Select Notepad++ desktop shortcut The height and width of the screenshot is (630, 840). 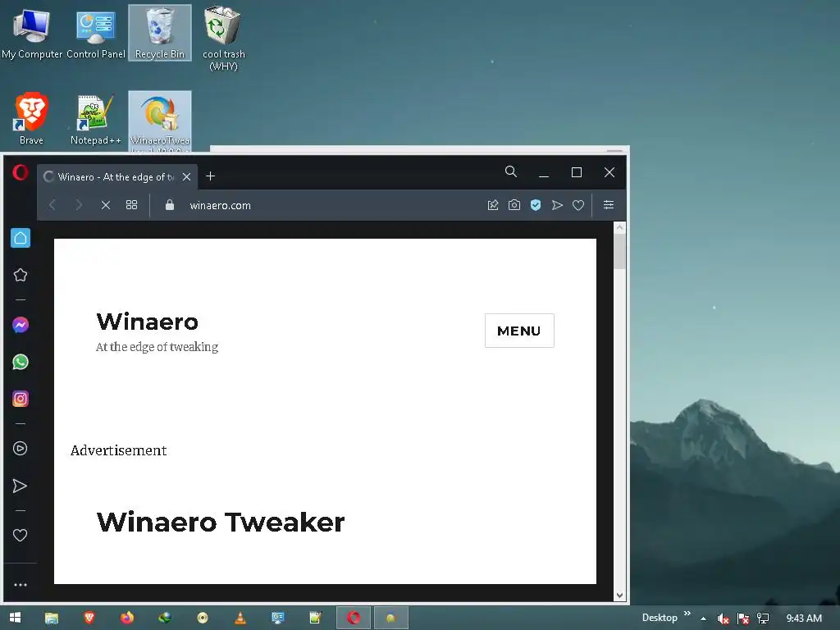(x=95, y=119)
